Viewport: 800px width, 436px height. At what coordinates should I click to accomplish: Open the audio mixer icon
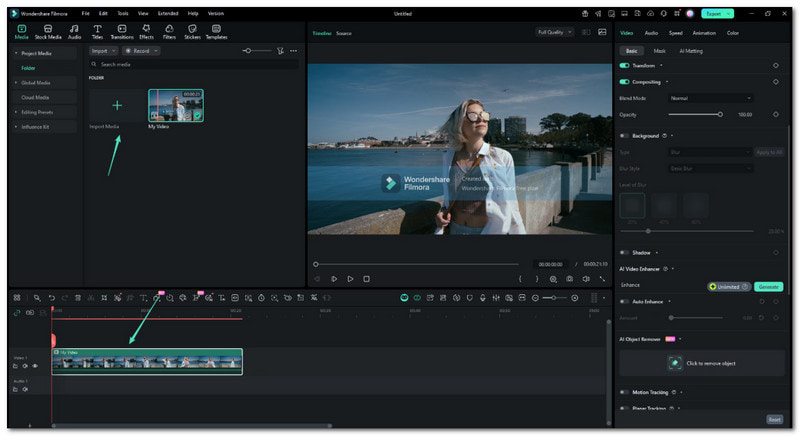495,298
